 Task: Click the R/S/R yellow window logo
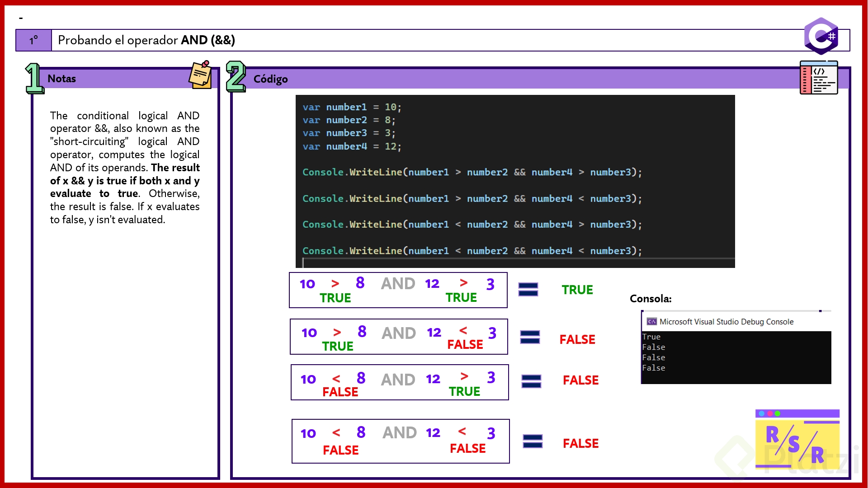[x=797, y=439]
